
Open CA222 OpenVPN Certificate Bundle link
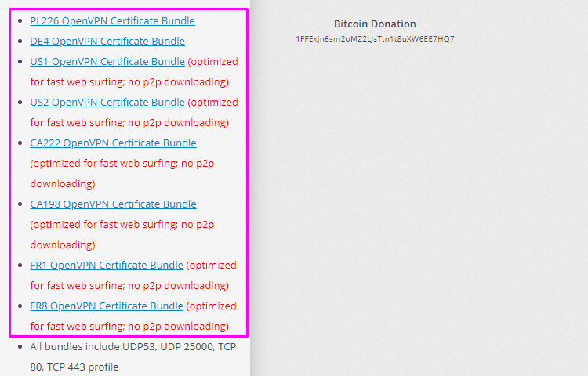point(113,143)
